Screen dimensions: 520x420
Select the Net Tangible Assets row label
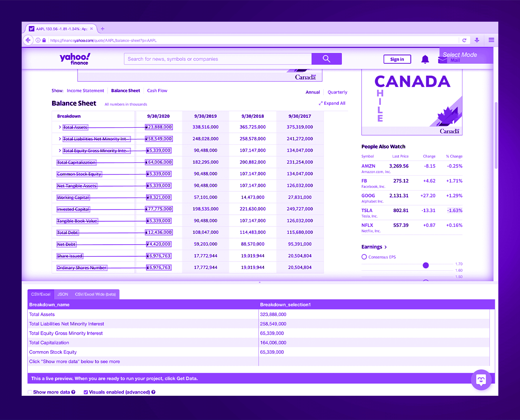tap(77, 186)
